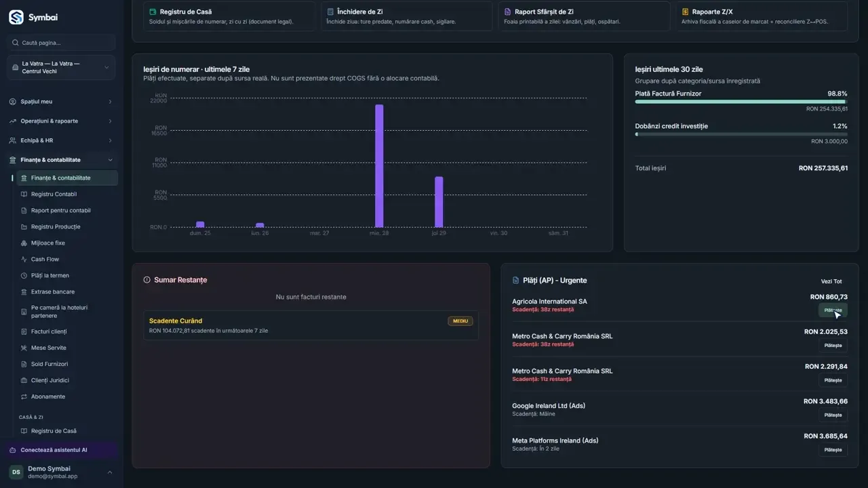Viewport: 868px width, 488px height.
Task: Open the La Vatra location dropdown
Action: coord(61,68)
